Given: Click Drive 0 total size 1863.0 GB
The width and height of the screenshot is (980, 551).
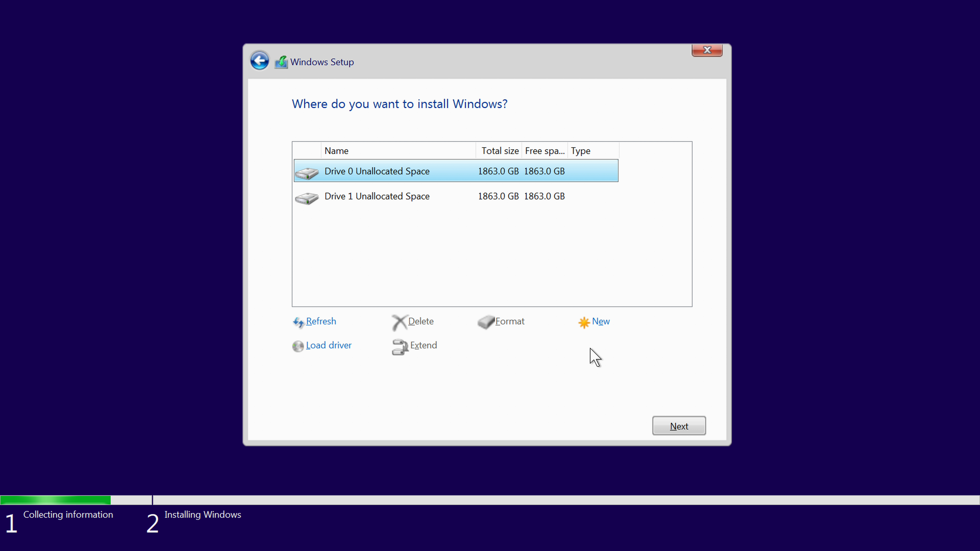Looking at the screenshot, I should point(498,171).
